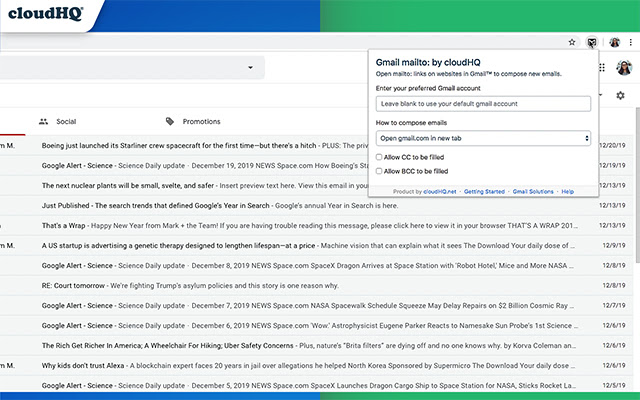The image size is (640, 400).
Task: Open the Getting Started link
Action: (x=484, y=191)
